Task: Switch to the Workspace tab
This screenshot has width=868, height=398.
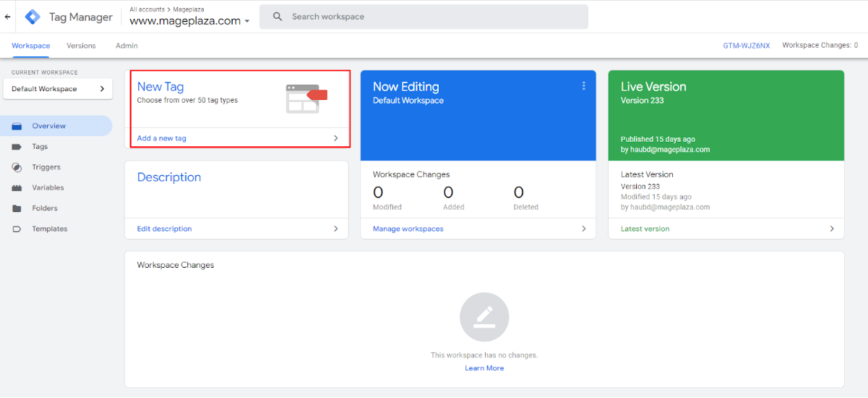Action: pos(31,46)
